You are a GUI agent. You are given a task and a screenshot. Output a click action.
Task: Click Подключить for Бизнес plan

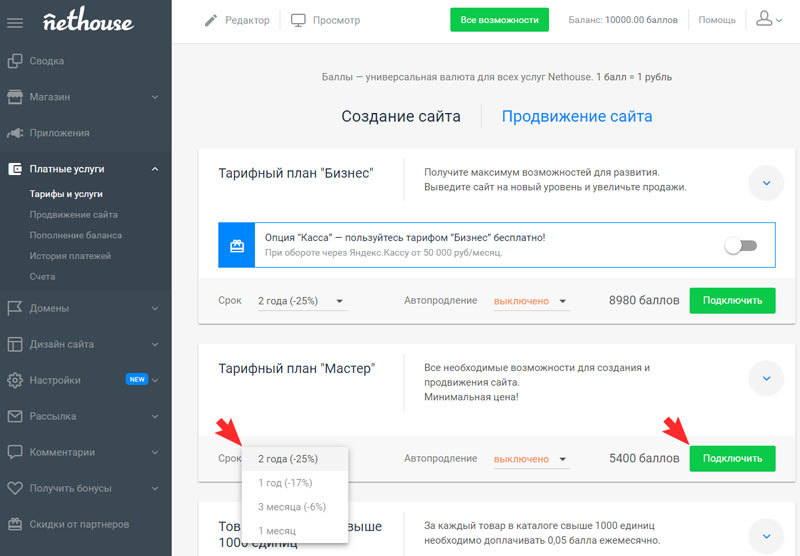click(732, 300)
